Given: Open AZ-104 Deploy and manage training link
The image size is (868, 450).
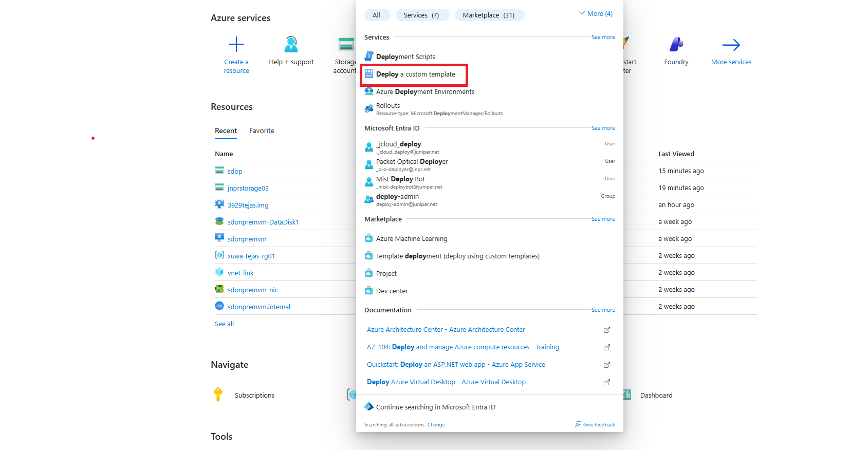Looking at the screenshot, I should (463, 347).
